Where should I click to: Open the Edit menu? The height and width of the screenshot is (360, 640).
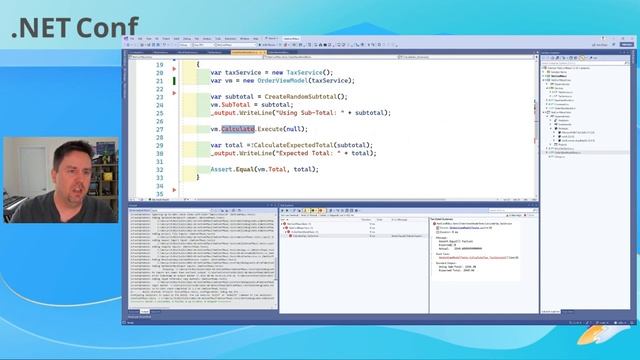140,39
